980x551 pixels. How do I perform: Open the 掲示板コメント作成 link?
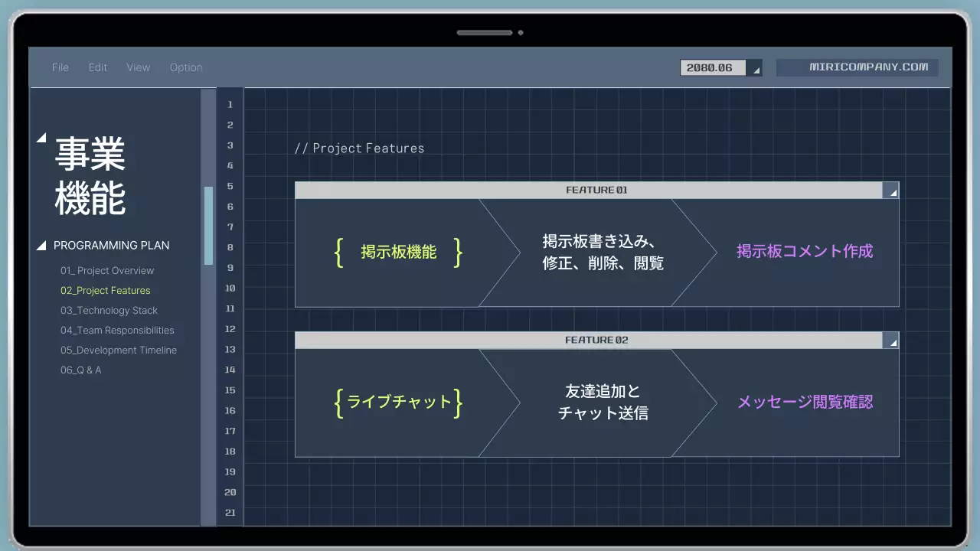coord(805,251)
